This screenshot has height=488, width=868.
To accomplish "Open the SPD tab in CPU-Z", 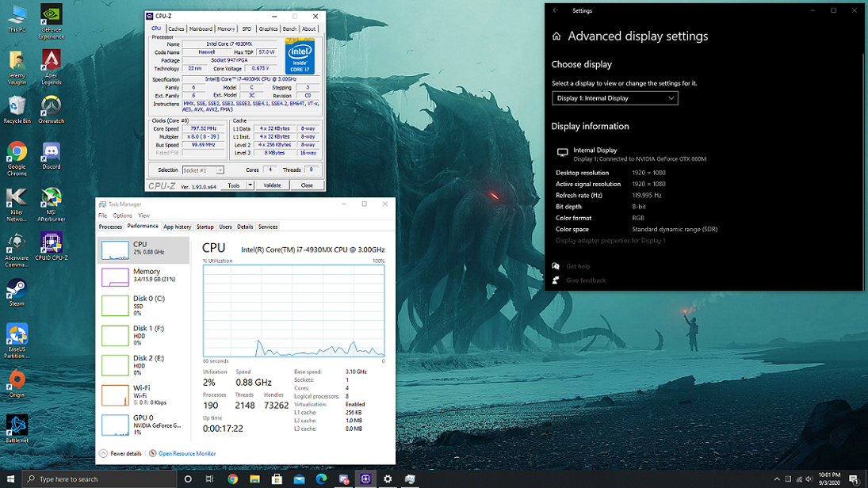I will click(x=247, y=29).
